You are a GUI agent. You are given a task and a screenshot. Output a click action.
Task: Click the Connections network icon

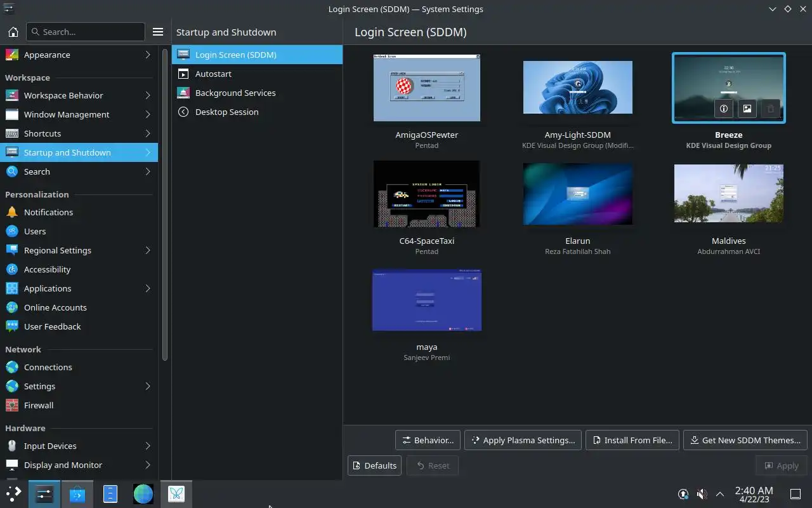point(11,367)
